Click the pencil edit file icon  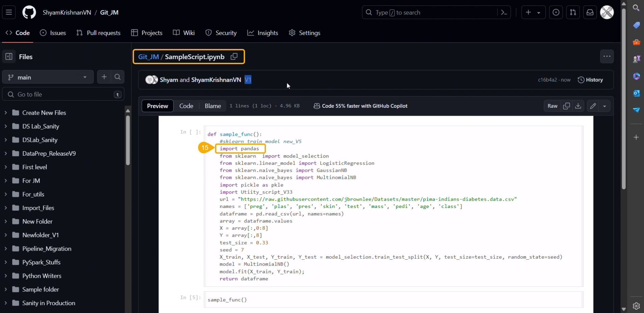(x=593, y=106)
